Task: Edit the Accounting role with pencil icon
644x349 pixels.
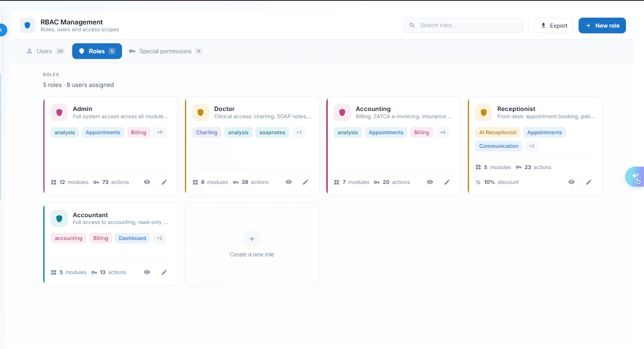Action: coord(447,182)
